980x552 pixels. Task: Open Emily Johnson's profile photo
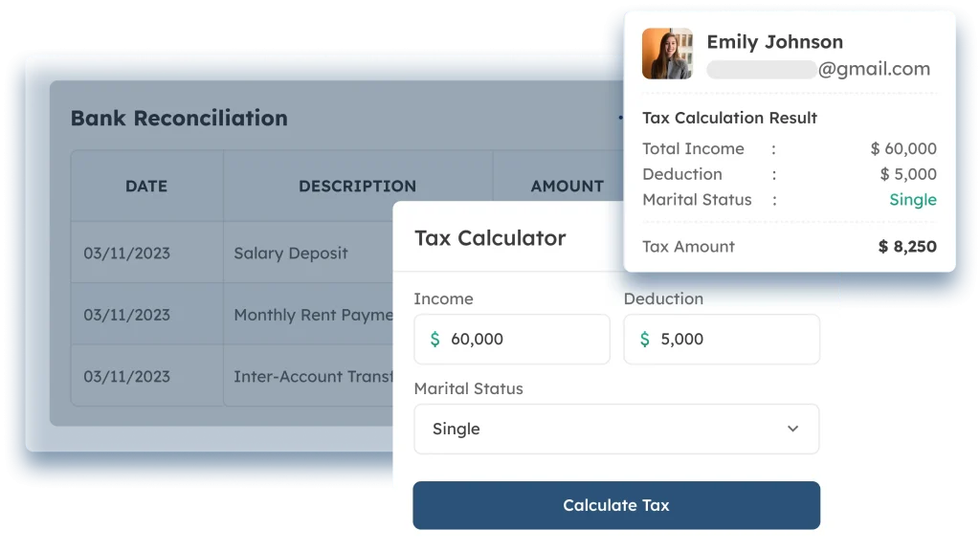coord(667,54)
